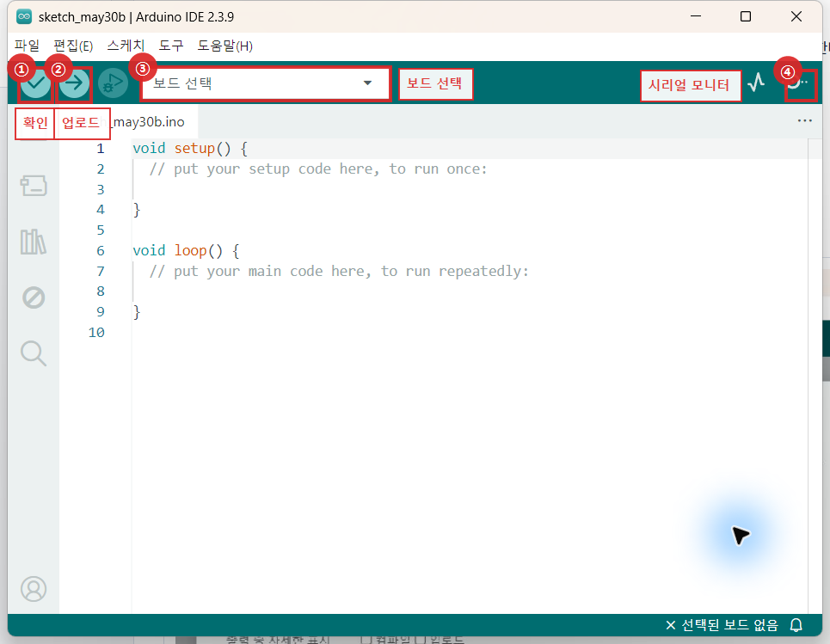Click on the void setup() line

(x=189, y=148)
